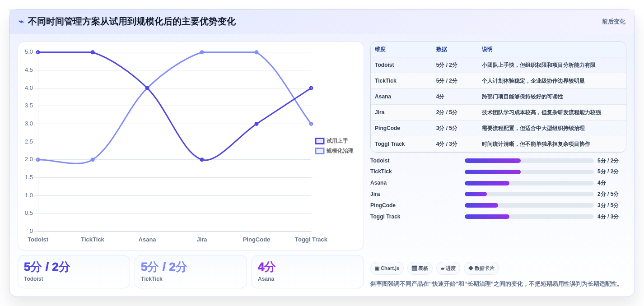Toggle the 规模化治理 legend swatch
The image size is (644, 306).
pyautogui.click(x=320, y=151)
